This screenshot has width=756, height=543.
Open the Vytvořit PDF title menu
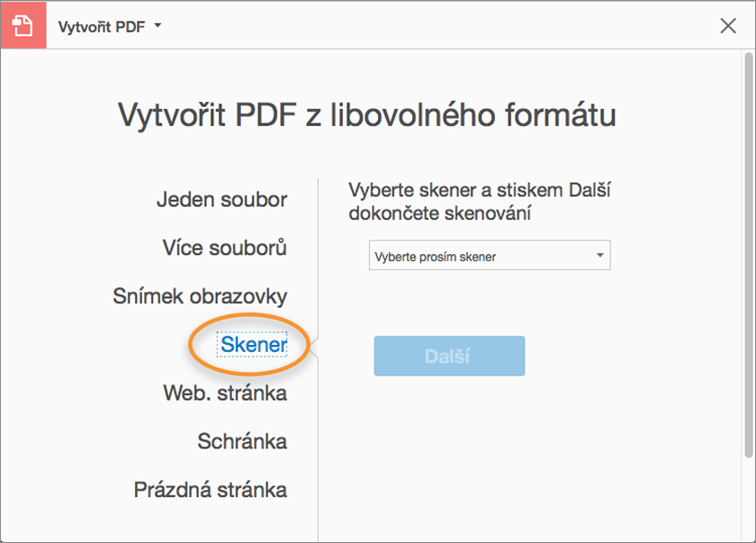[x=102, y=26]
